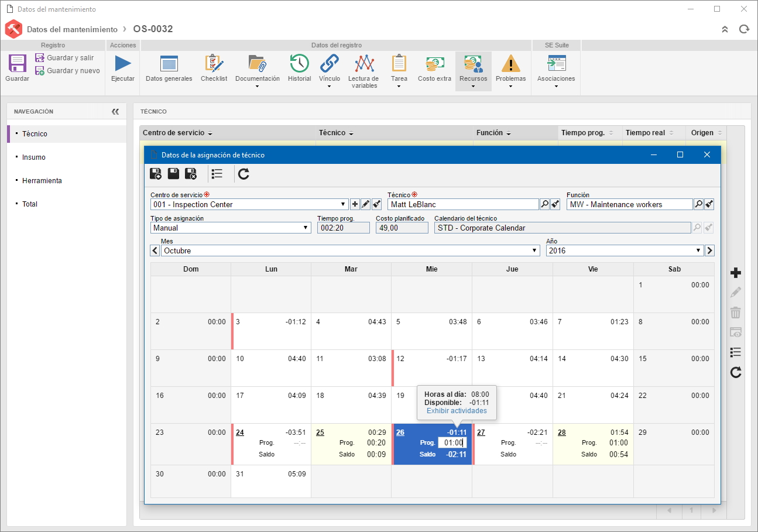Click the reload icon in the header

pos(744,29)
